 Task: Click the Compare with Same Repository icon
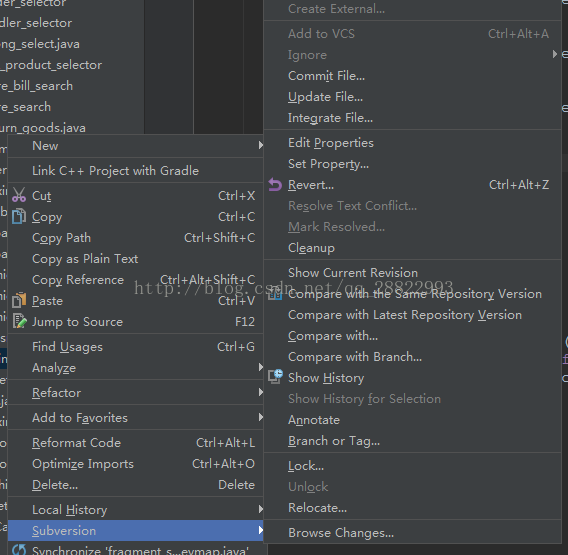click(275, 294)
